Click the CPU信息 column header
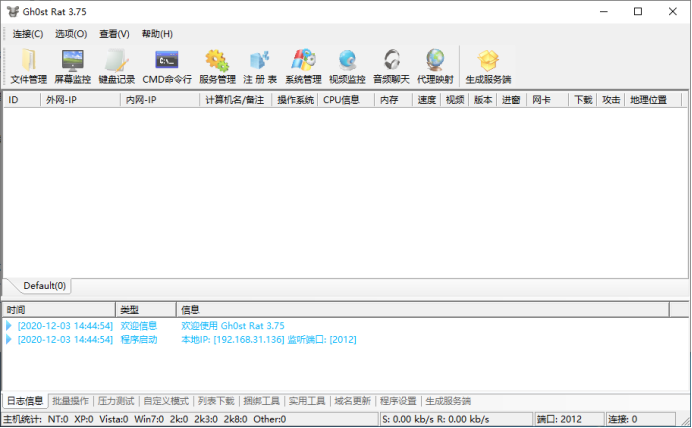 (x=346, y=100)
